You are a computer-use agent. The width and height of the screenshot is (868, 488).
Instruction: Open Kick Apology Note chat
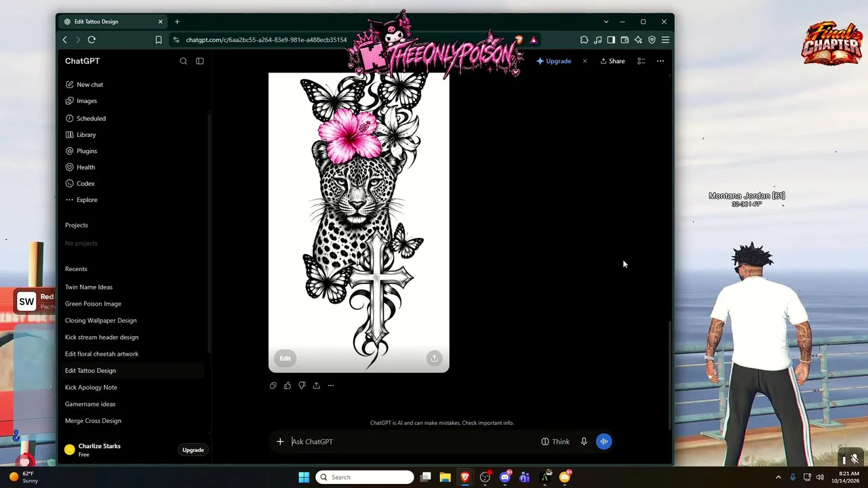click(x=91, y=388)
